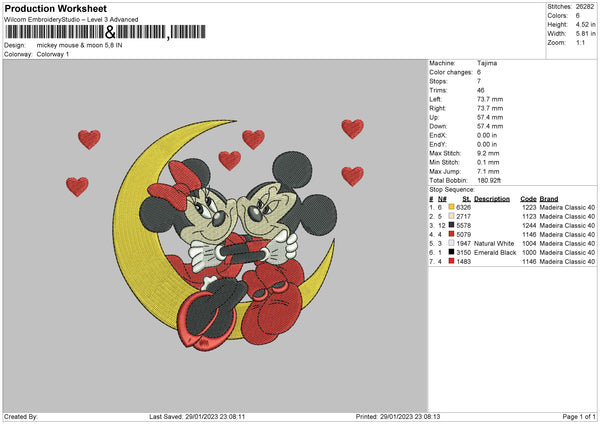This screenshot has height=424, width=600.
Task: Click the Stitches value 26282
Action: (585, 7)
